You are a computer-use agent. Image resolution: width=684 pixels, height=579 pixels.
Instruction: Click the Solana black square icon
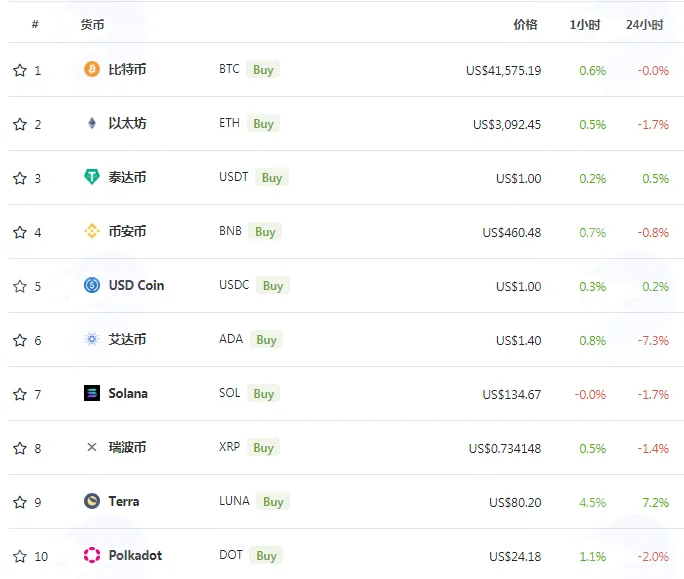[x=92, y=393]
